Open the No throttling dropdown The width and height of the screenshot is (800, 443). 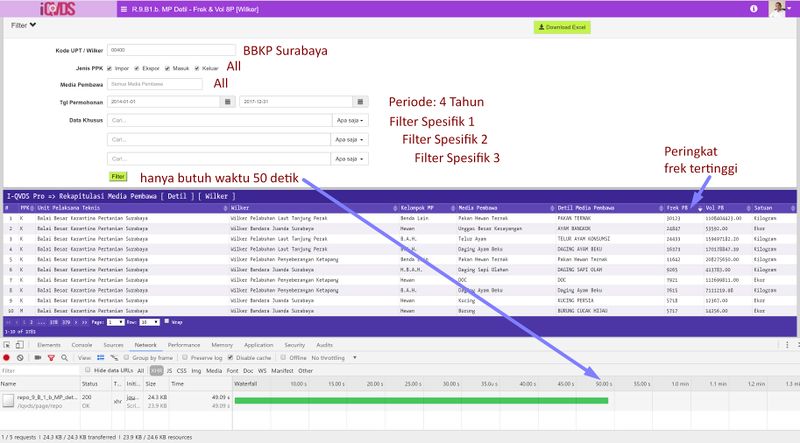pyautogui.click(x=334, y=358)
